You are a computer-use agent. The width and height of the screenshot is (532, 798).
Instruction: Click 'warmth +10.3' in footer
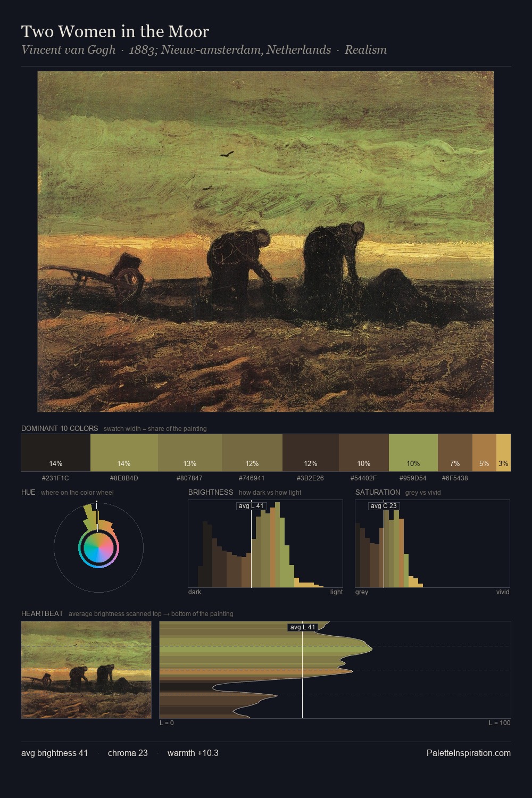(193, 753)
